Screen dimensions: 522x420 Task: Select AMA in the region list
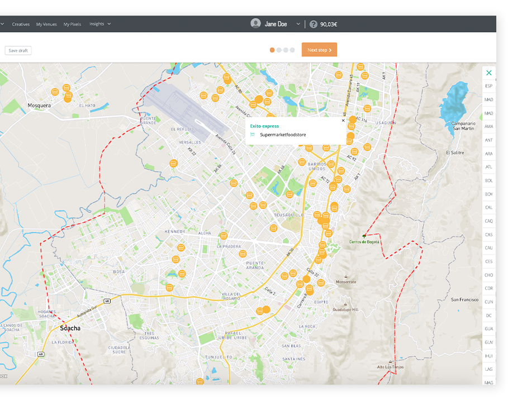(x=488, y=126)
